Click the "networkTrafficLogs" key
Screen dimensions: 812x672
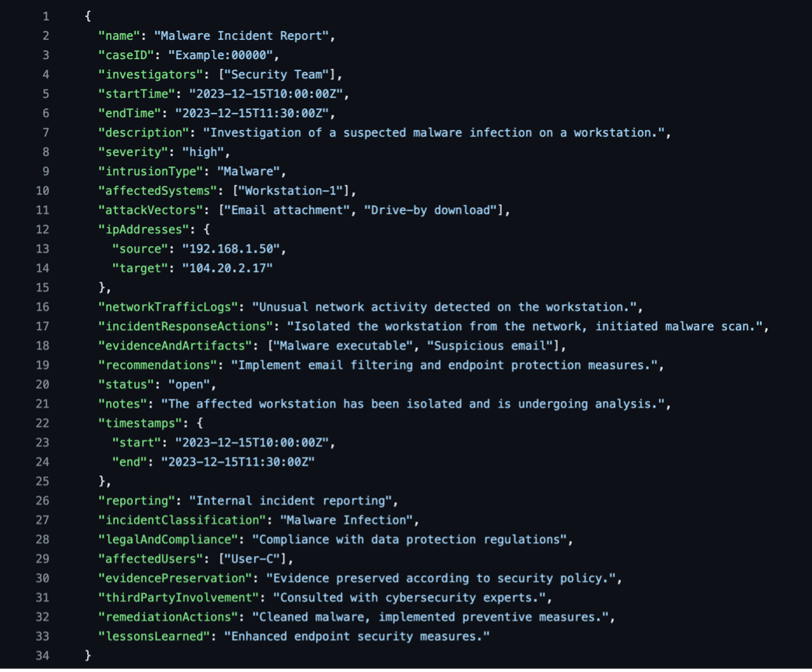[x=170, y=307]
